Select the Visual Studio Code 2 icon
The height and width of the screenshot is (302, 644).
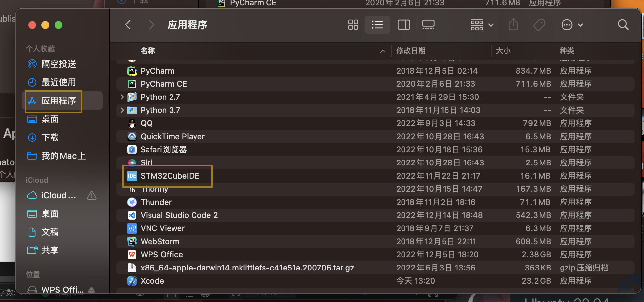click(132, 215)
